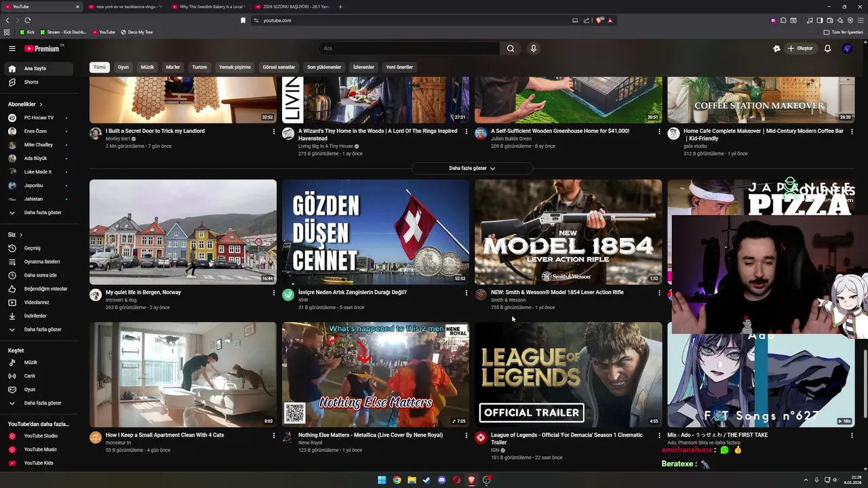Select the Turizm filter chip
868x488 pixels.
199,67
